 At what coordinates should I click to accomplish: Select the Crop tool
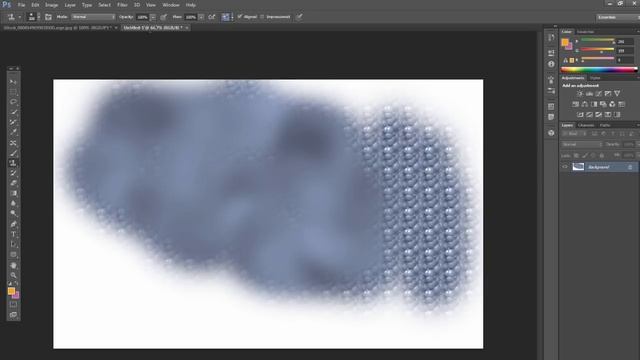point(13,122)
